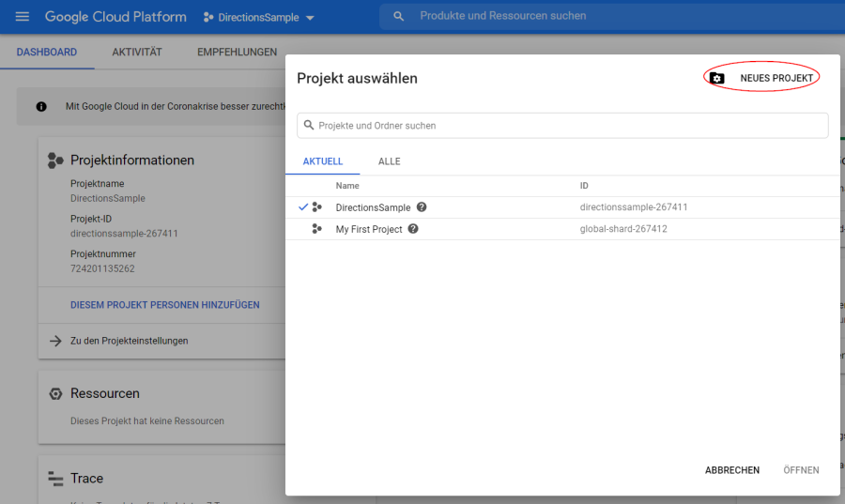This screenshot has height=504, width=845.
Task: Click the project icon beside My First Project
Action: pos(317,229)
